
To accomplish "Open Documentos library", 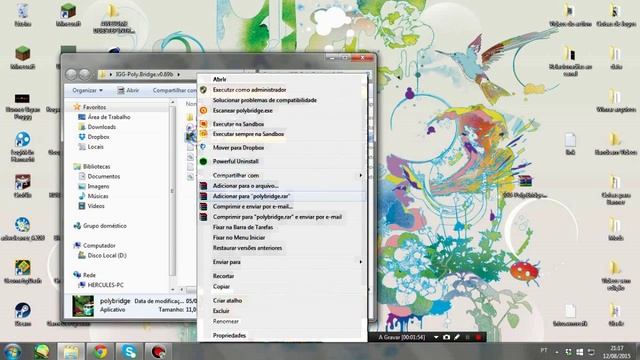I will click(104, 176).
